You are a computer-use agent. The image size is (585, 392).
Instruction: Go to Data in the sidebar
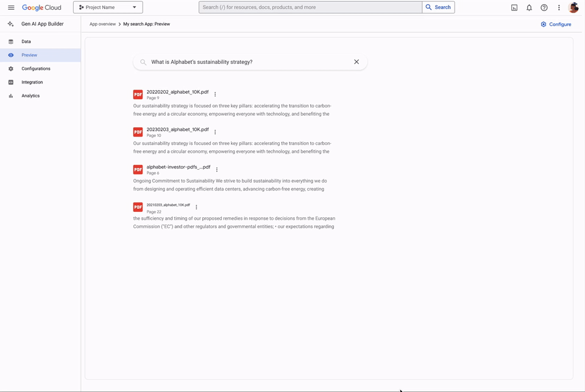(x=40, y=41)
